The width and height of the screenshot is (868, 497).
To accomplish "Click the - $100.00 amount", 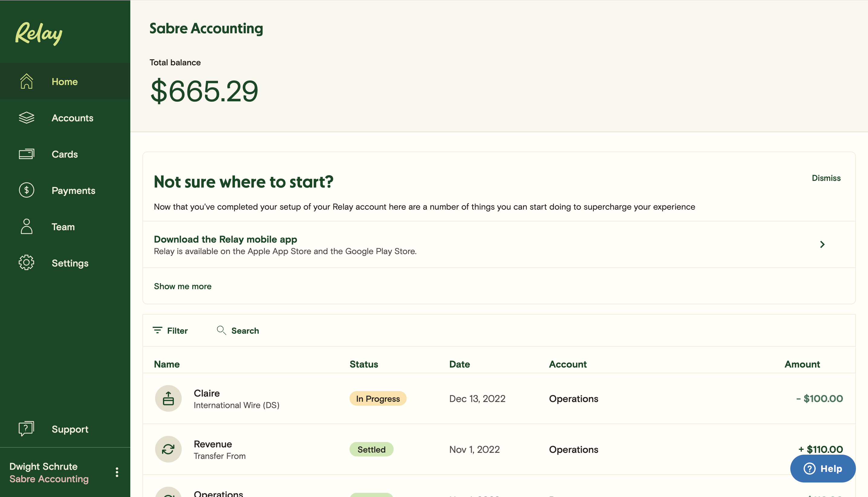I will click(x=820, y=398).
